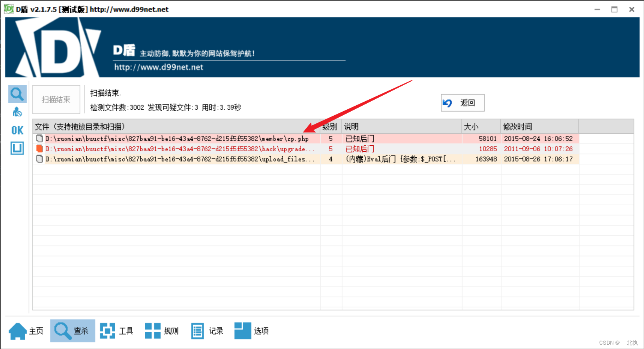Select the red upgrade file row icon
This screenshot has height=349, width=644.
click(40, 148)
